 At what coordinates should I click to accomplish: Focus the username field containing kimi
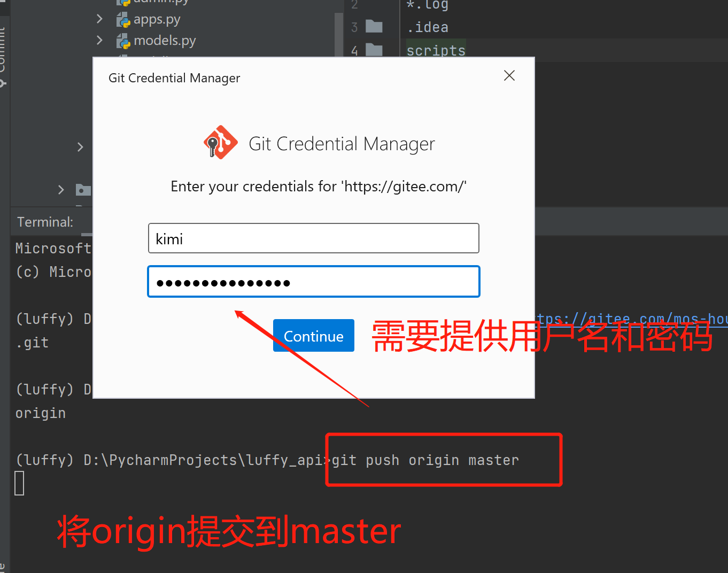pos(314,238)
